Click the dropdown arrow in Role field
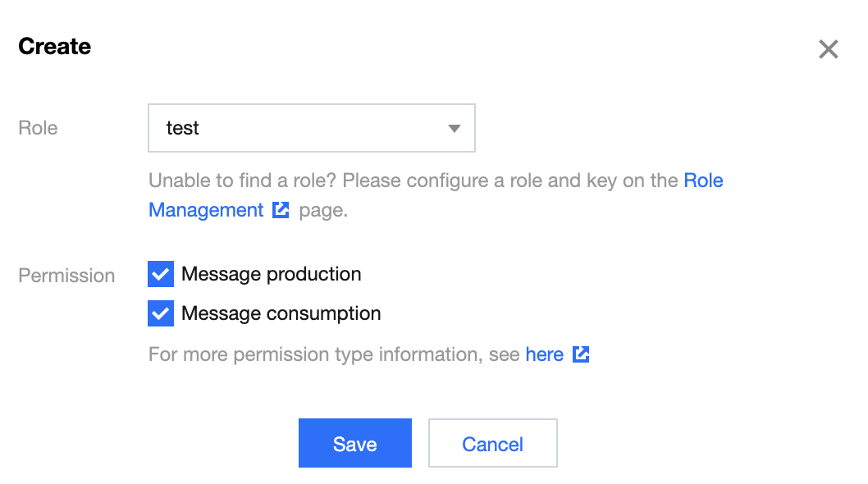 [455, 129]
